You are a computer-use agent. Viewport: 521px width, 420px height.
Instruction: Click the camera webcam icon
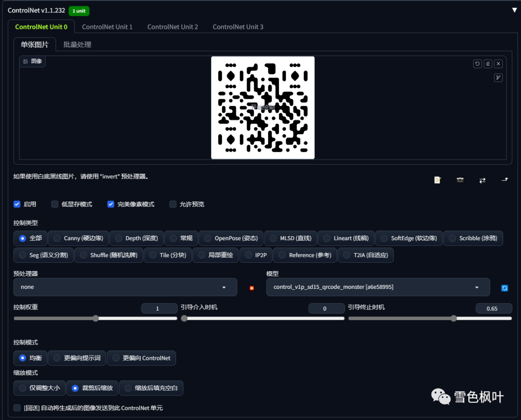[x=460, y=180]
